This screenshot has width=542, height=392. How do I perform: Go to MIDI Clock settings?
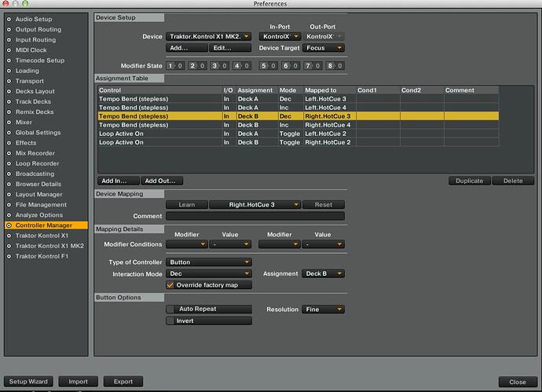[x=31, y=50]
